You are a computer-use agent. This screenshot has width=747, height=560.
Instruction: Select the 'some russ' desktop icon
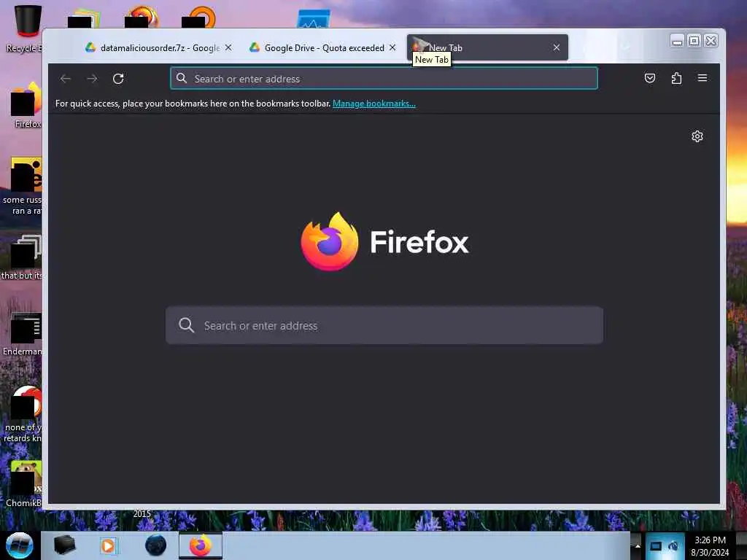(x=22, y=186)
